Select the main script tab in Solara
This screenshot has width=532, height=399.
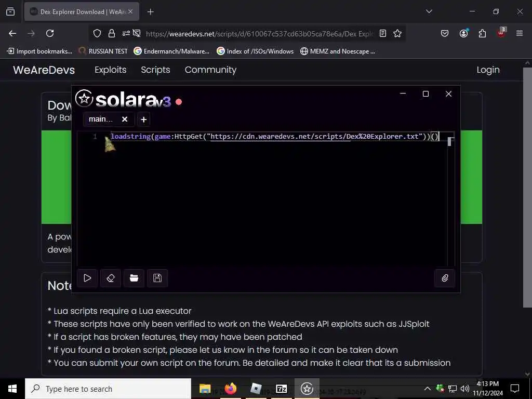[109, 119]
